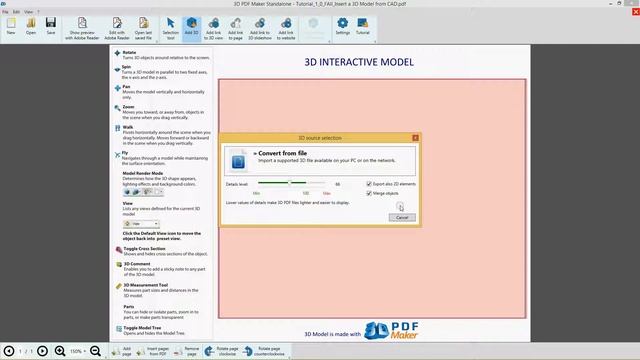640x360 pixels.
Task: Save the document with Save icon
Action: 51,27
